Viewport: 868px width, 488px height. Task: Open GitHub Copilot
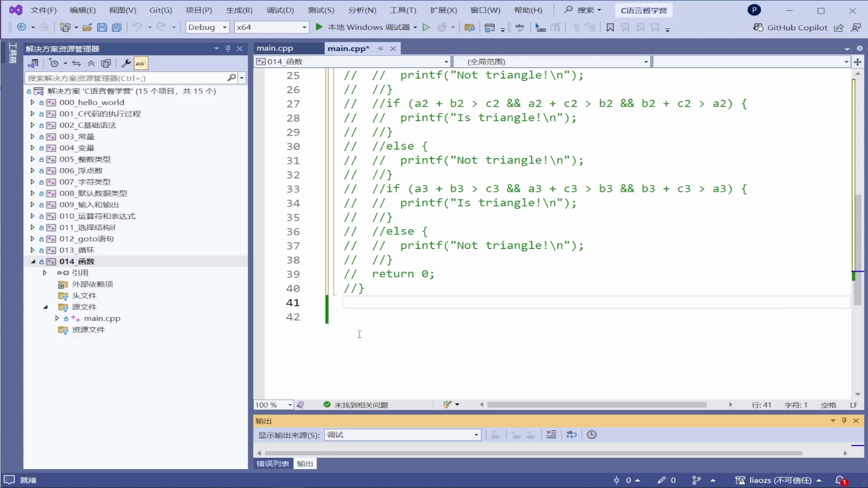pos(791,28)
